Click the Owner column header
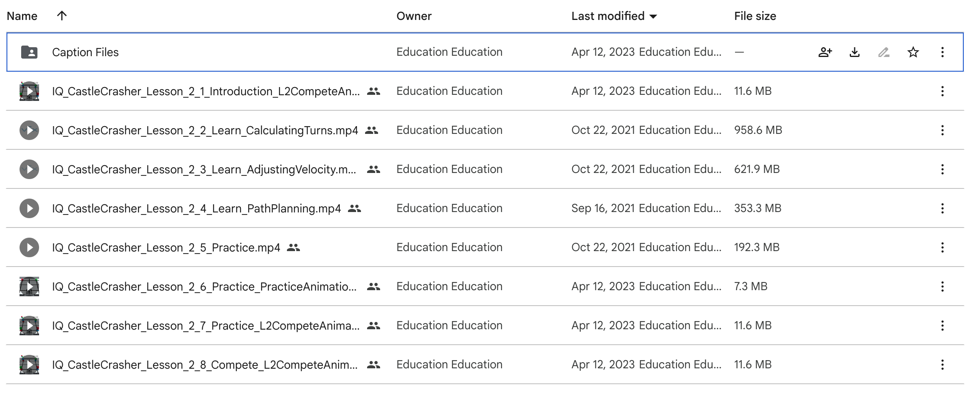 point(414,16)
